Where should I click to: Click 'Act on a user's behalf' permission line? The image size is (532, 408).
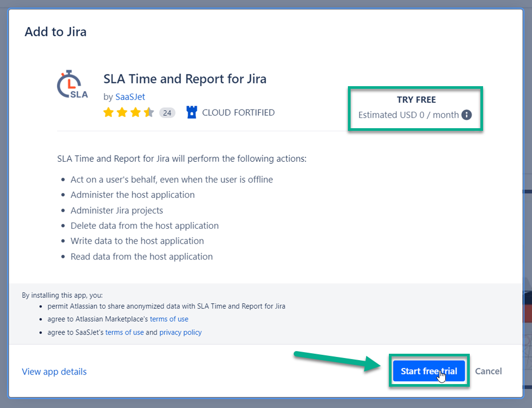point(172,179)
